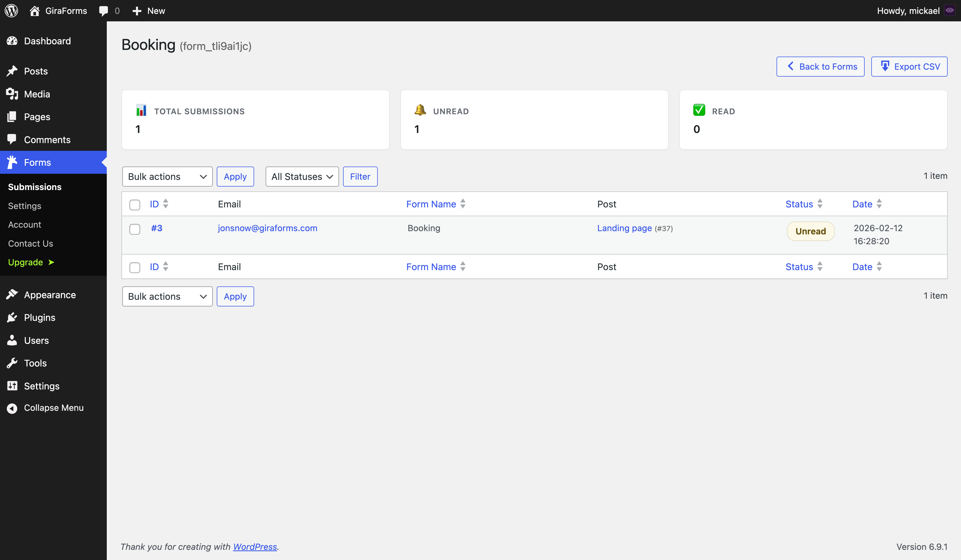Viewport: 961px width, 560px height.
Task: Click the Tools wrench icon
Action: pos(12,363)
